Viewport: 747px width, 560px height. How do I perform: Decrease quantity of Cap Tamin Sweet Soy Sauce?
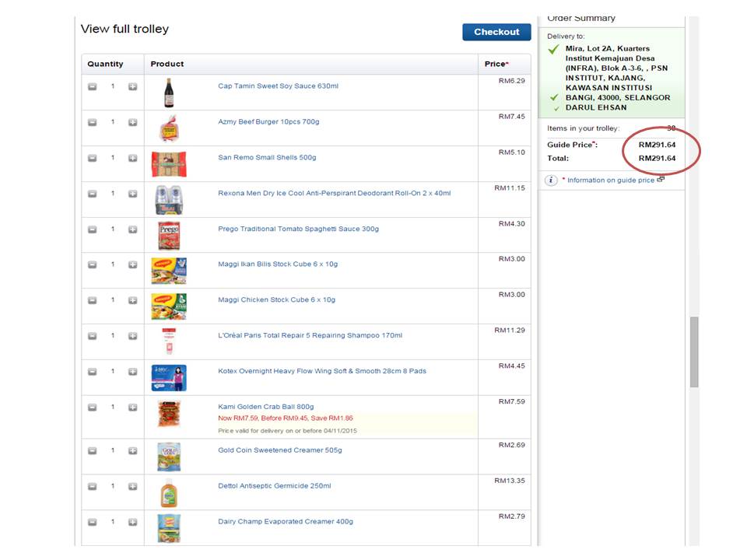(x=93, y=86)
